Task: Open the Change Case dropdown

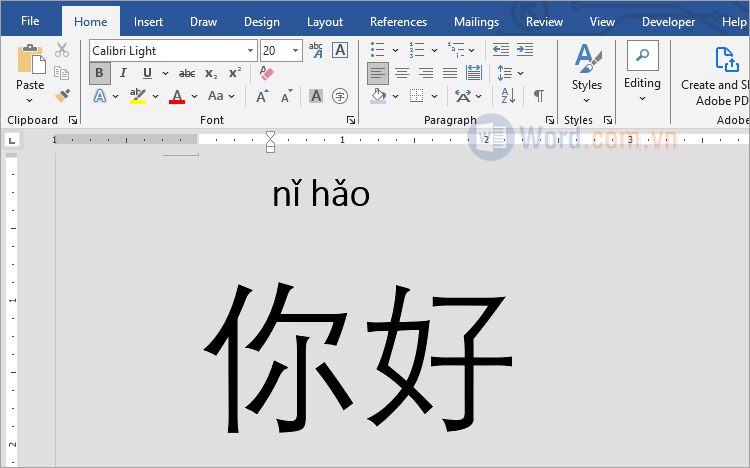Action: [x=221, y=96]
